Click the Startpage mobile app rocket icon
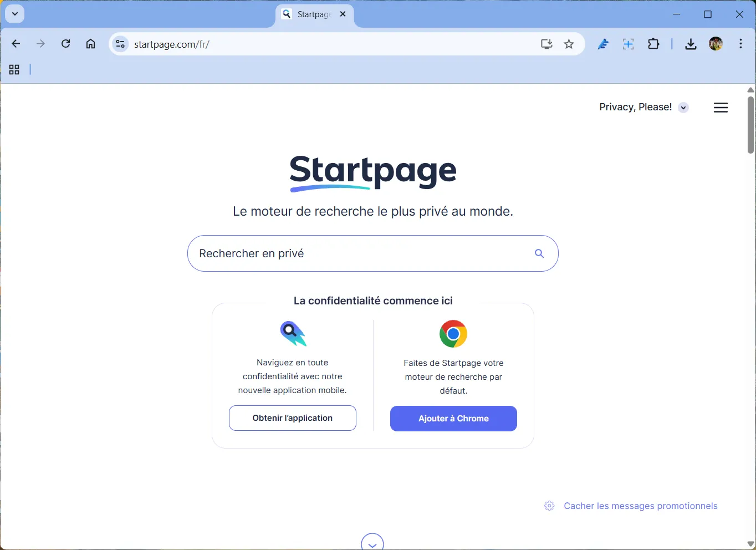Image resolution: width=756 pixels, height=550 pixels. (293, 333)
